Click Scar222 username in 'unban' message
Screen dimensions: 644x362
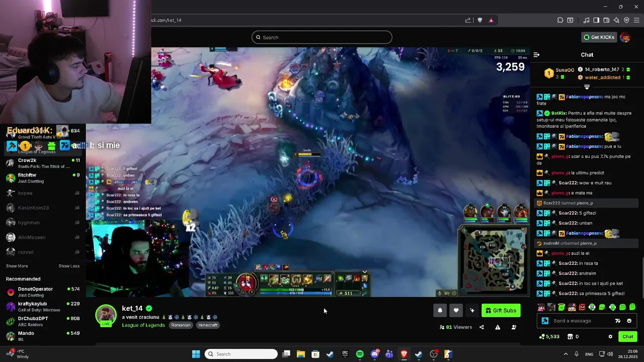[569, 223]
